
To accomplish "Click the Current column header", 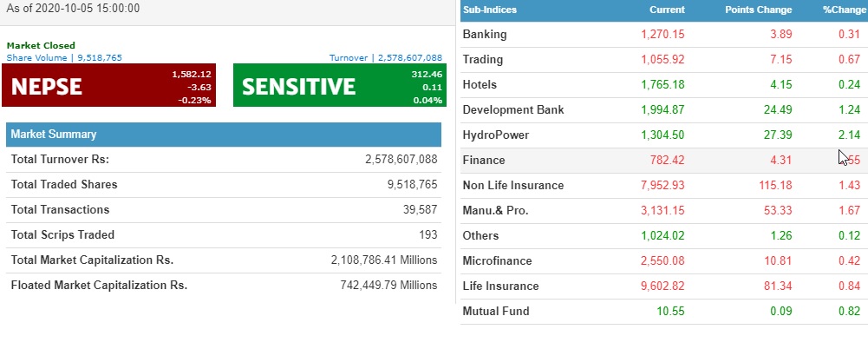I will coord(667,10).
